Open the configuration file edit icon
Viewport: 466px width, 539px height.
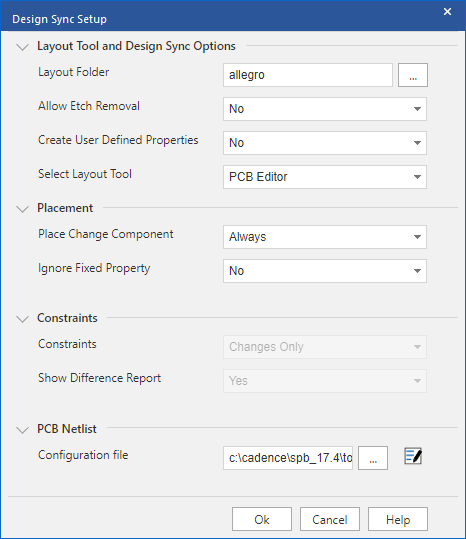coord(413,457)
